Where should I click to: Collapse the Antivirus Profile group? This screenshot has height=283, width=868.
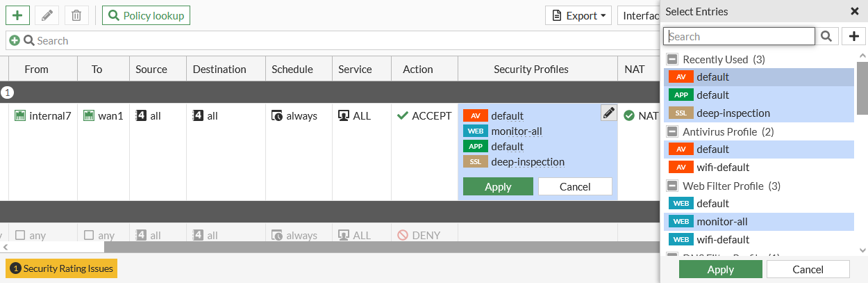[x=672, y=132]
